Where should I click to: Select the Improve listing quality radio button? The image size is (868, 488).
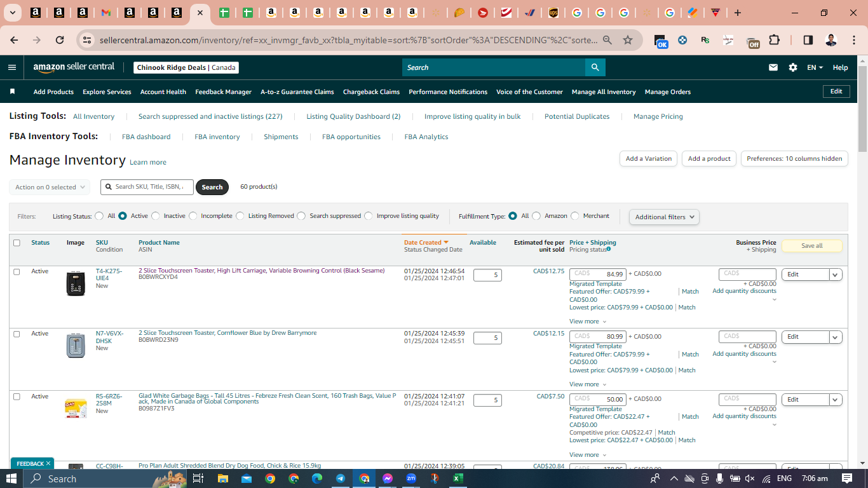[x=369, y=216]
